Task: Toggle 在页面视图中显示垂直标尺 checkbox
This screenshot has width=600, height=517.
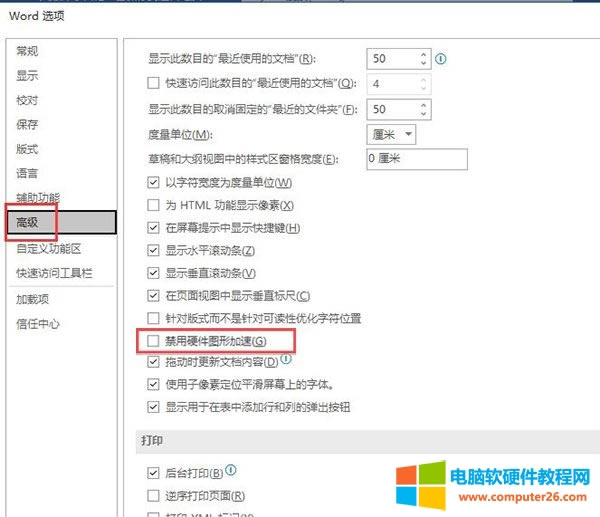Action: pyautogui.click(x=153, y=296)
